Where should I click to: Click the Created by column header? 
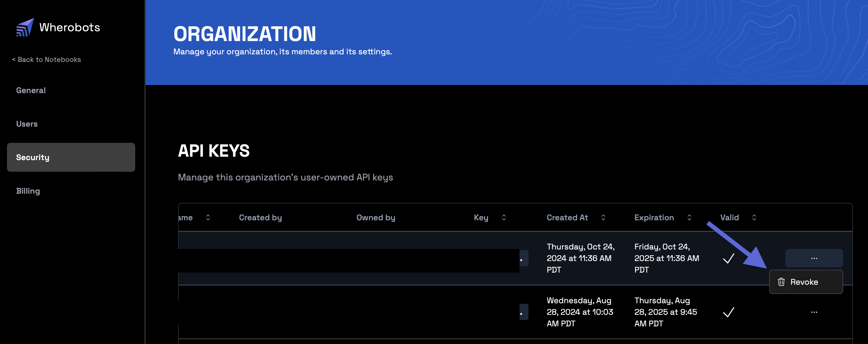click(260, 217)
